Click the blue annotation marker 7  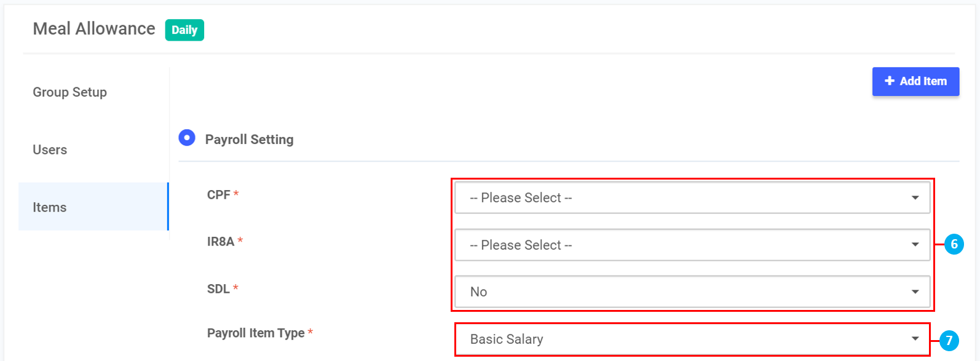[x=949, y=340]
